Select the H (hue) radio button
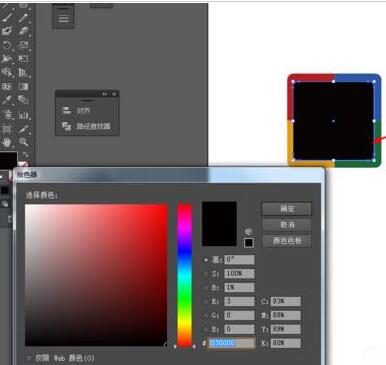 click(206, 260)
